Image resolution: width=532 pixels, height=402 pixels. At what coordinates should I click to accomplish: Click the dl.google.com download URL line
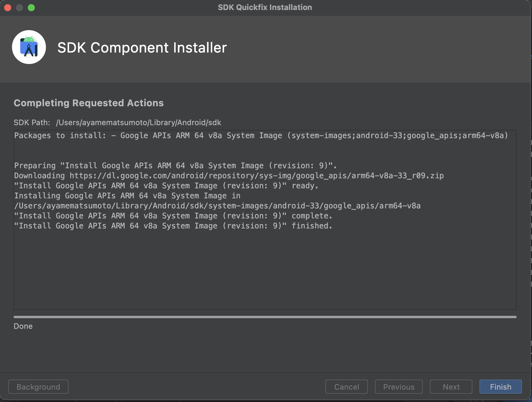(x=229, y=176)
